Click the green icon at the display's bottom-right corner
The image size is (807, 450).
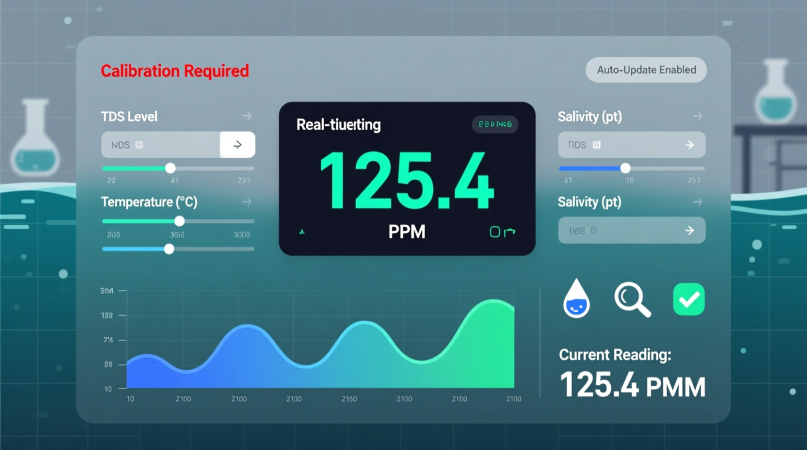click(x=501, y=232)
